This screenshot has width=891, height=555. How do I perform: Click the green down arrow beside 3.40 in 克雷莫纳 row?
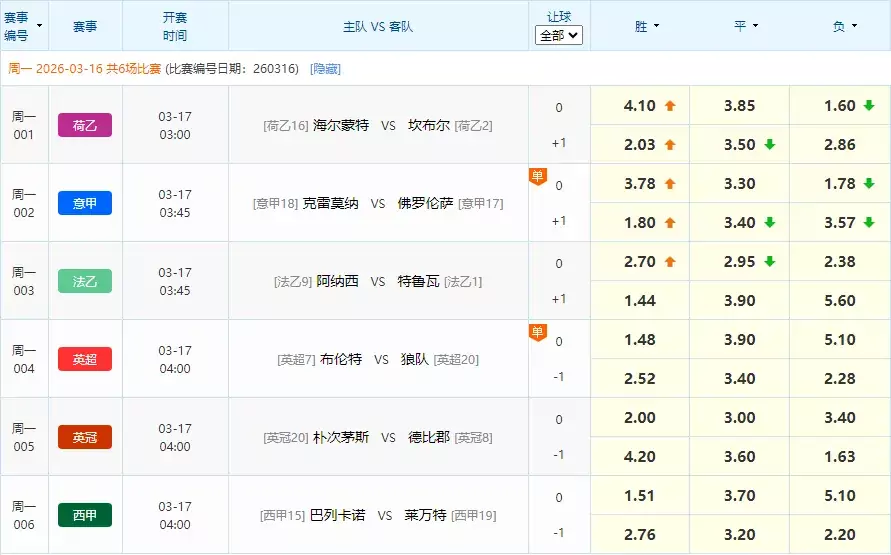(770, 222)
